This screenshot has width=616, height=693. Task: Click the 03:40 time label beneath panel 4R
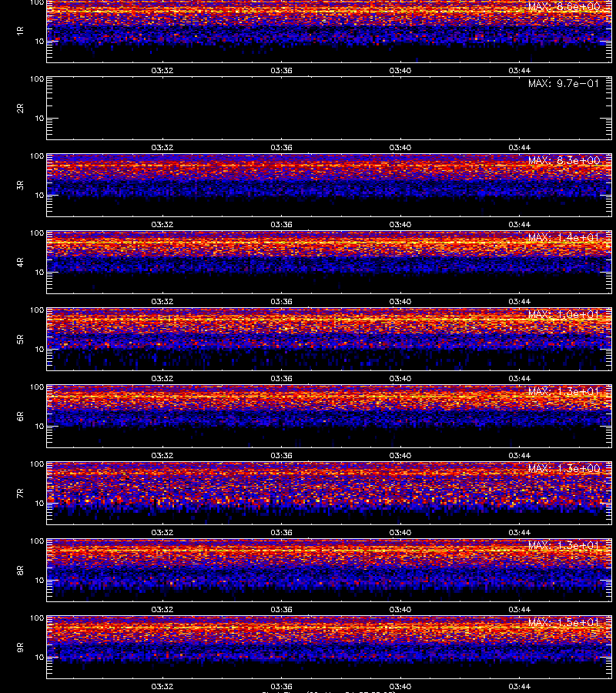tap(400, 301)
